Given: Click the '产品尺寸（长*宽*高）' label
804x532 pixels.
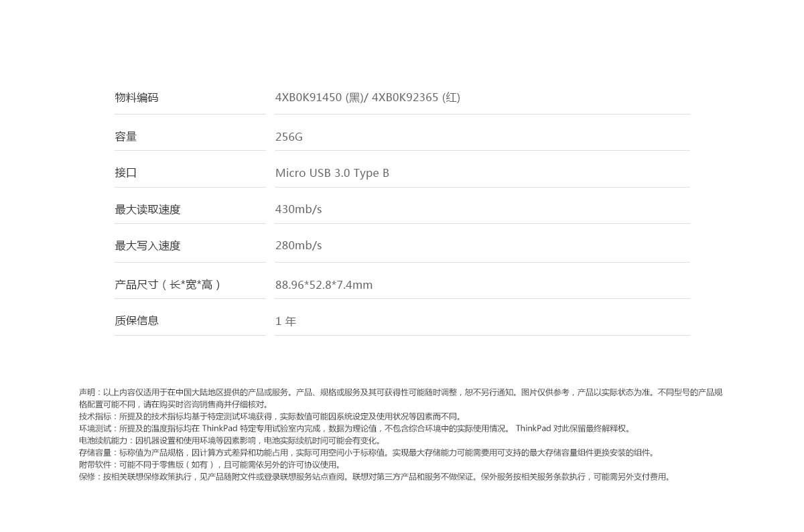Looking at the screenshot, I should [x=168, y=285].
